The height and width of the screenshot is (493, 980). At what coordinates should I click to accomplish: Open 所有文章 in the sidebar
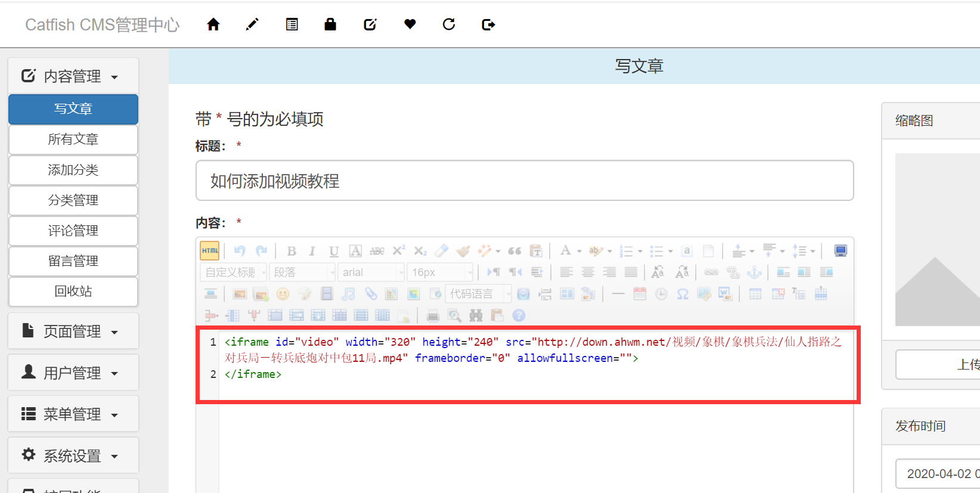pos(73,139)
